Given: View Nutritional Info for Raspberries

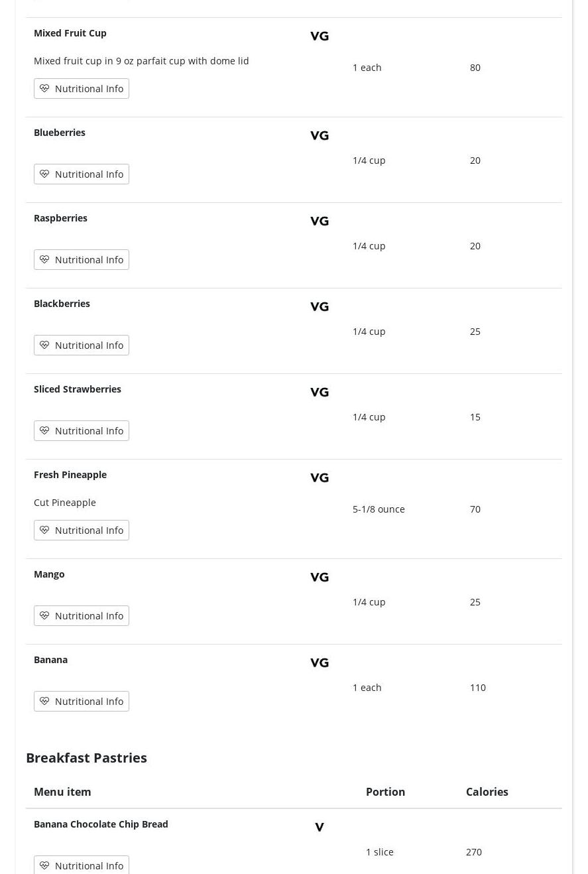Looking at the screenshot, I should coord(82,260).
